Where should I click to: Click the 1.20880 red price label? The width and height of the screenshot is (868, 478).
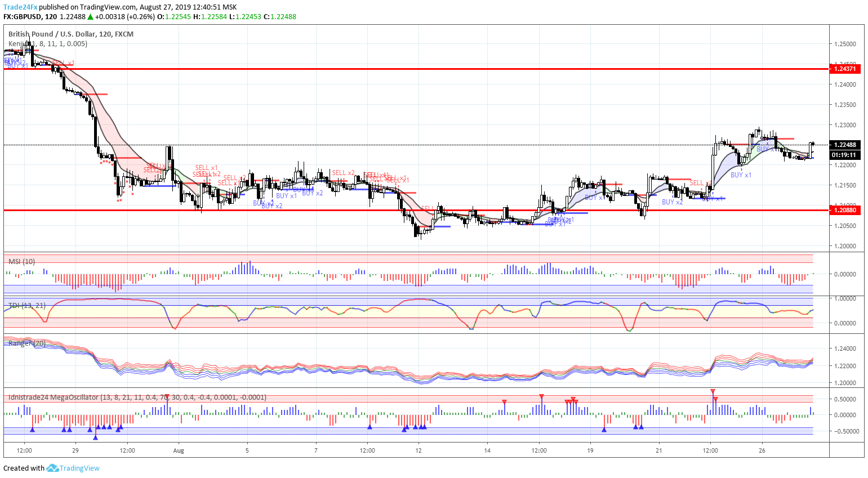click(845, 210)
